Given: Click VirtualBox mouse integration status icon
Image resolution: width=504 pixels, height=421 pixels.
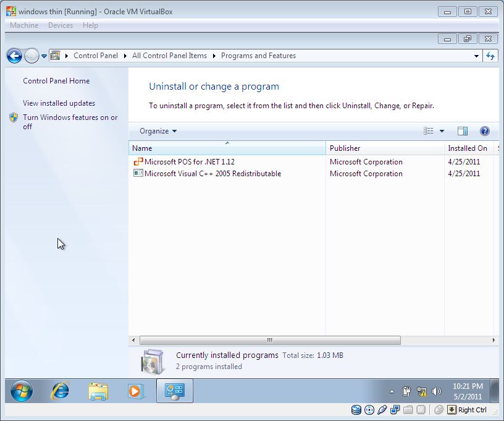Looking at the screenshot, I should pos(439,410).
